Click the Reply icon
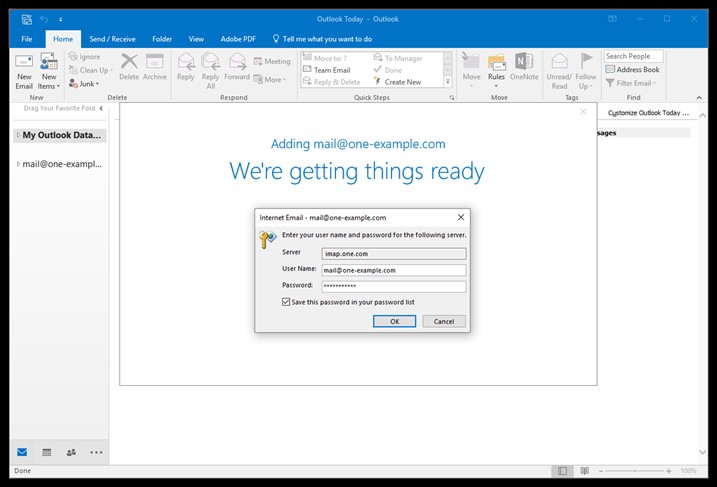This screenshot has width=717, height=487. [186, 67]
